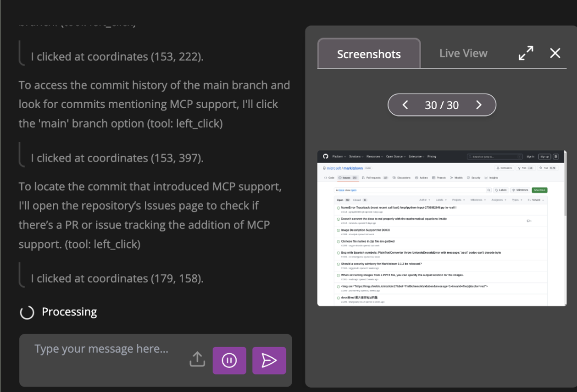577x392 pixels.
Task: Expand the Platform menu in preview header
Action: point(338,156)
